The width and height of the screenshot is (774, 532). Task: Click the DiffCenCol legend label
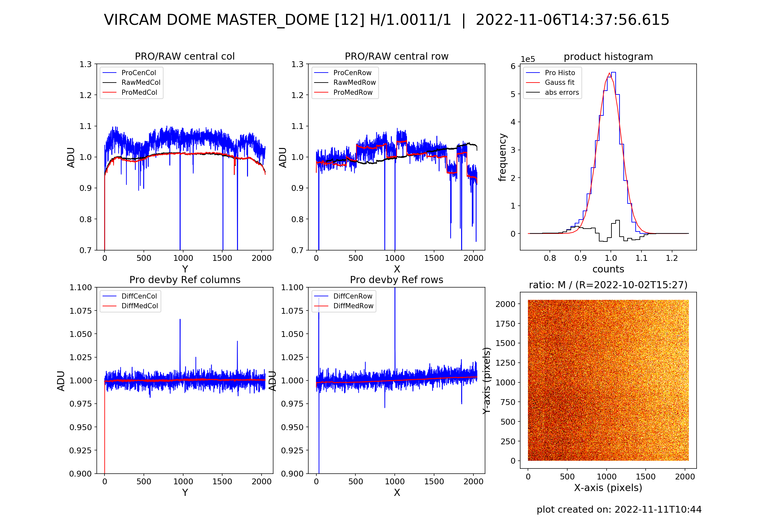coord(139,296)
